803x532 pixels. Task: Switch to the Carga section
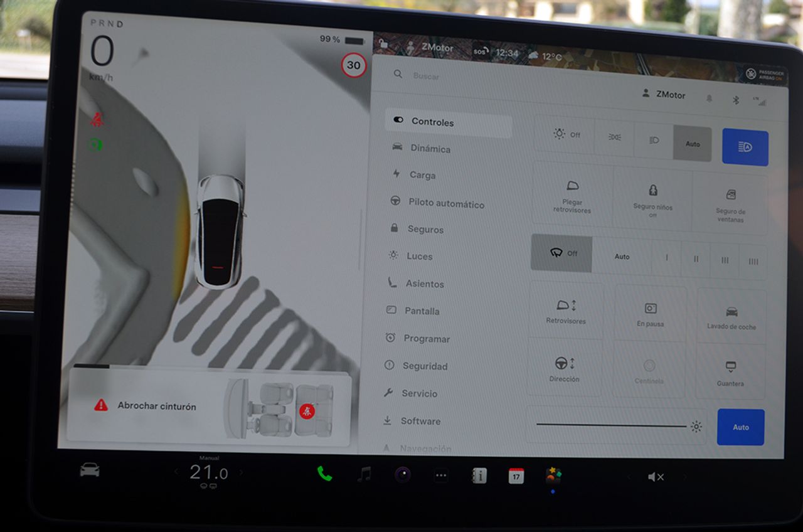pos(423,175)
